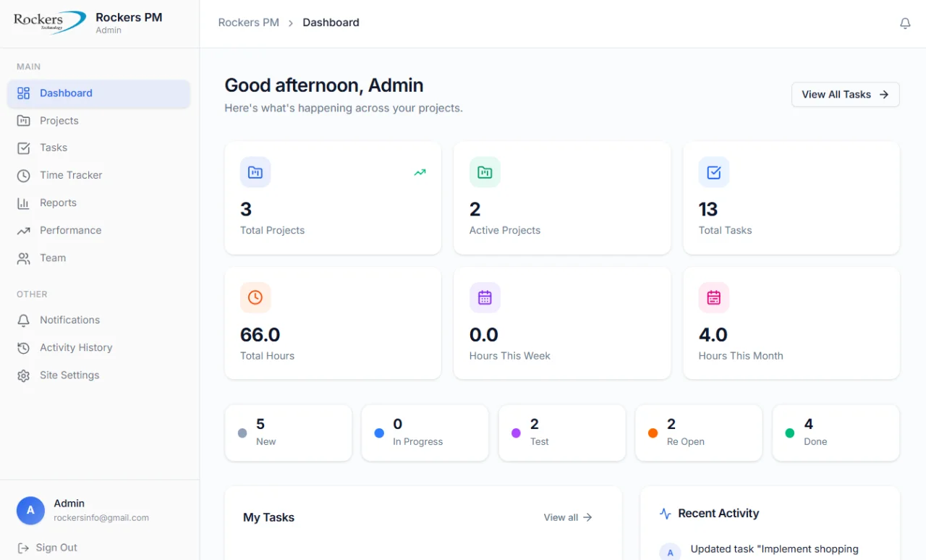
Task: Open Projects in the sidebar
Action: coord(98,121)
